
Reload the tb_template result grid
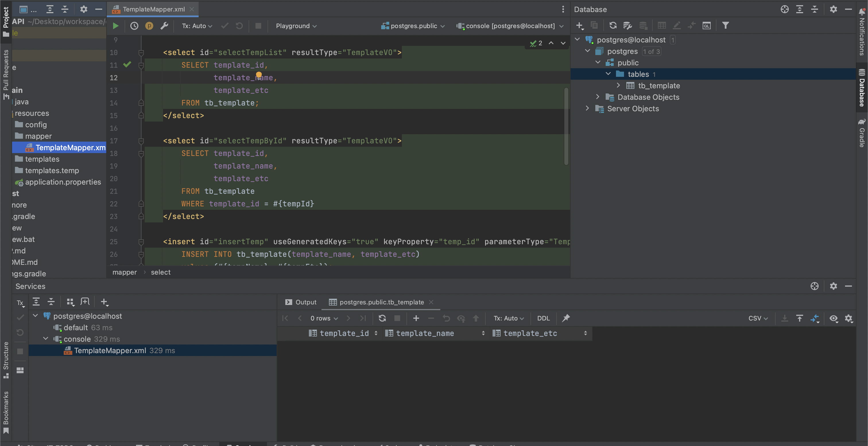382,318
